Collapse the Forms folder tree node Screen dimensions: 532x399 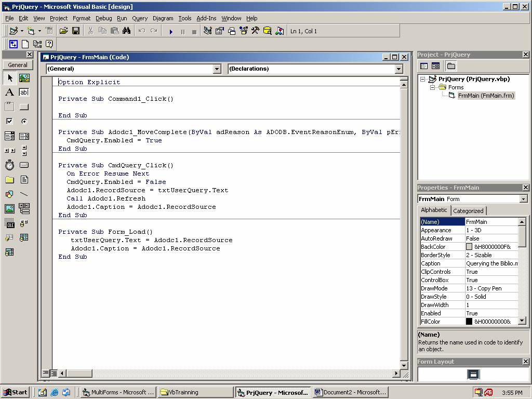432,87
